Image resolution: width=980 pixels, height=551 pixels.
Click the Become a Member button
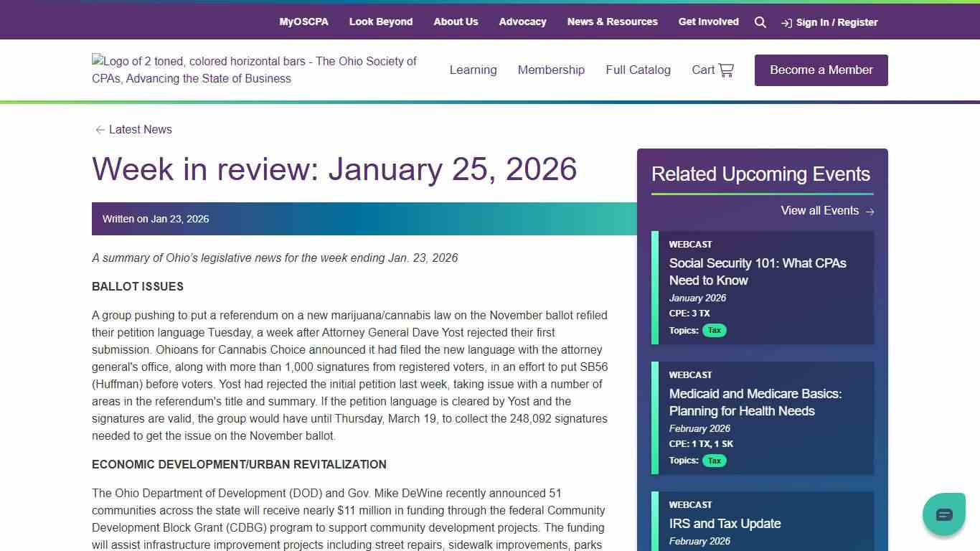[x=821, y=70]
